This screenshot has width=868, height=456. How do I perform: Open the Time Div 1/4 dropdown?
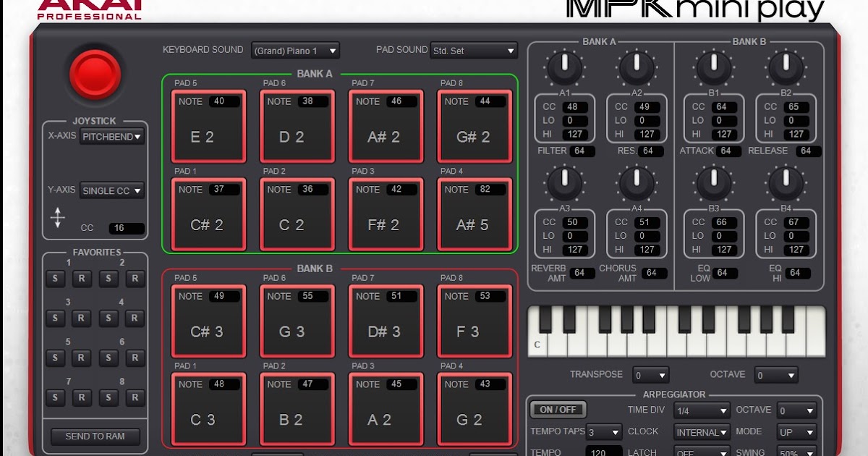tap(700, 409)
